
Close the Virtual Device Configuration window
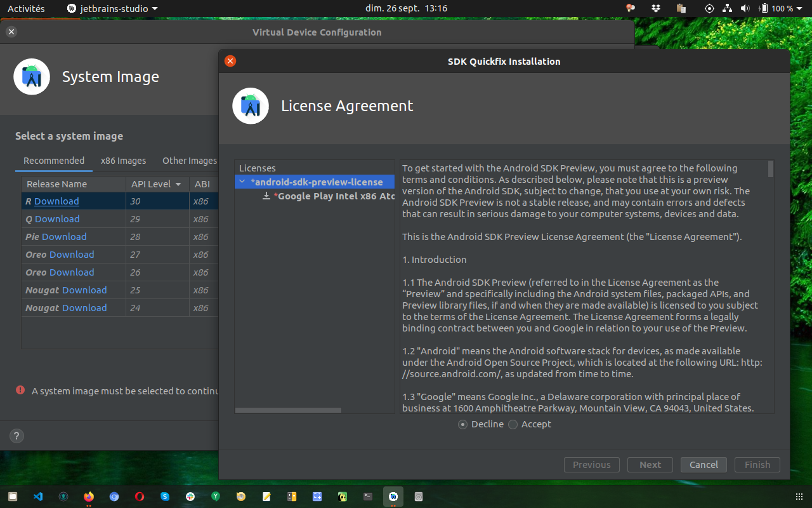coord(11,32)
